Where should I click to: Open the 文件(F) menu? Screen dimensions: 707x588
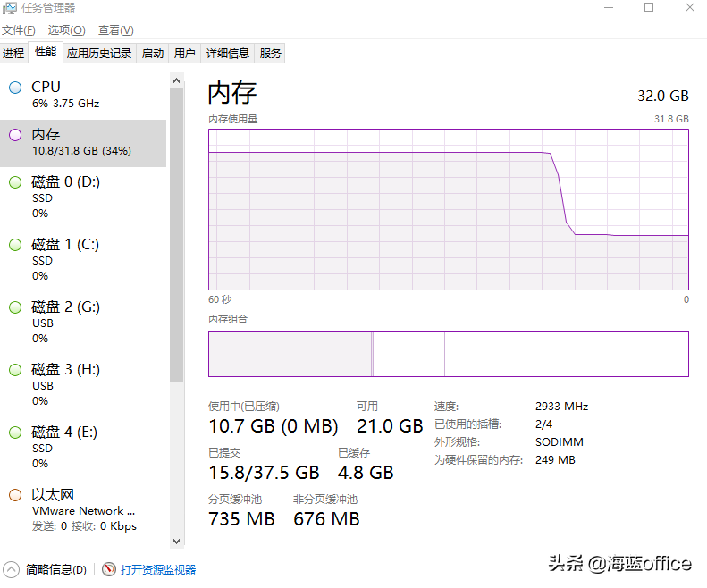click(19, 30)
